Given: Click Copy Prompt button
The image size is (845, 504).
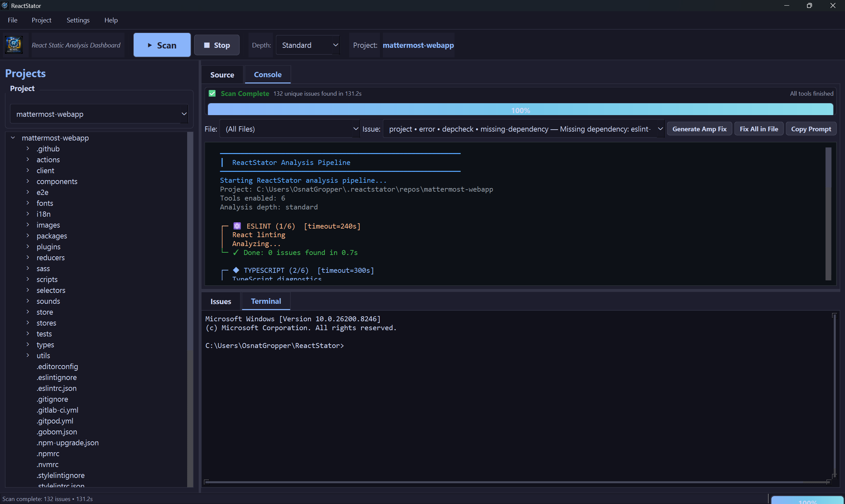Looking at the screenshot, I should click(811, 129).
